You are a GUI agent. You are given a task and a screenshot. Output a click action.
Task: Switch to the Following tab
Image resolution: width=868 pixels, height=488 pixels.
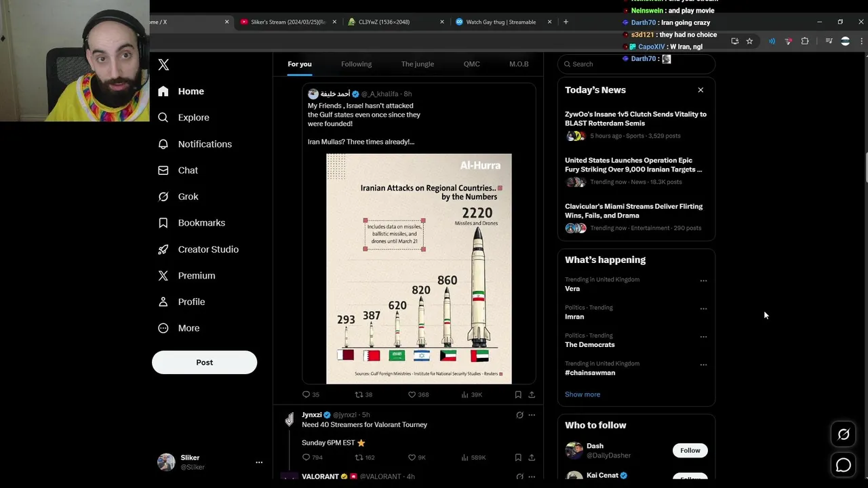356,64
